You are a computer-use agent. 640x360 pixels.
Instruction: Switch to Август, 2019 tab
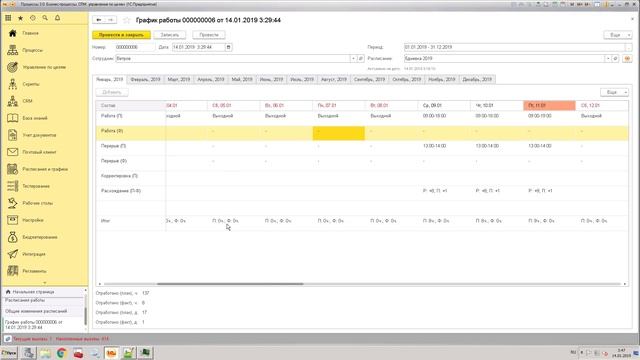334,80
